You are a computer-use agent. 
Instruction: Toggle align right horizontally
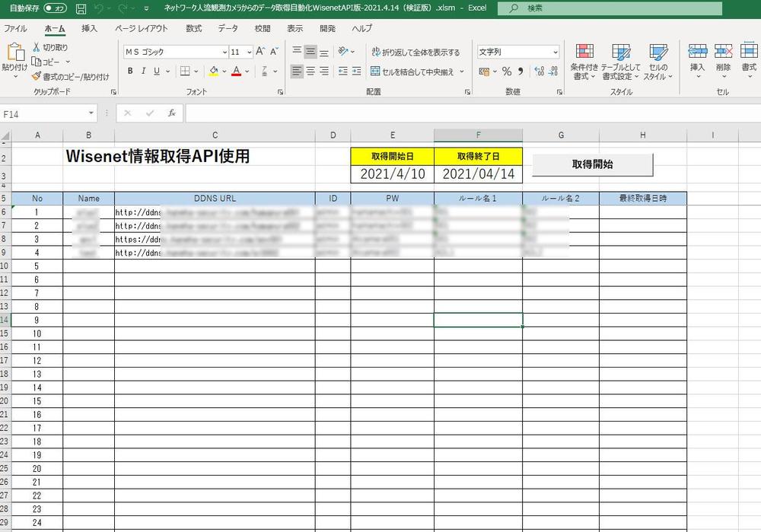pyautogui.click(x=324, y=72)
